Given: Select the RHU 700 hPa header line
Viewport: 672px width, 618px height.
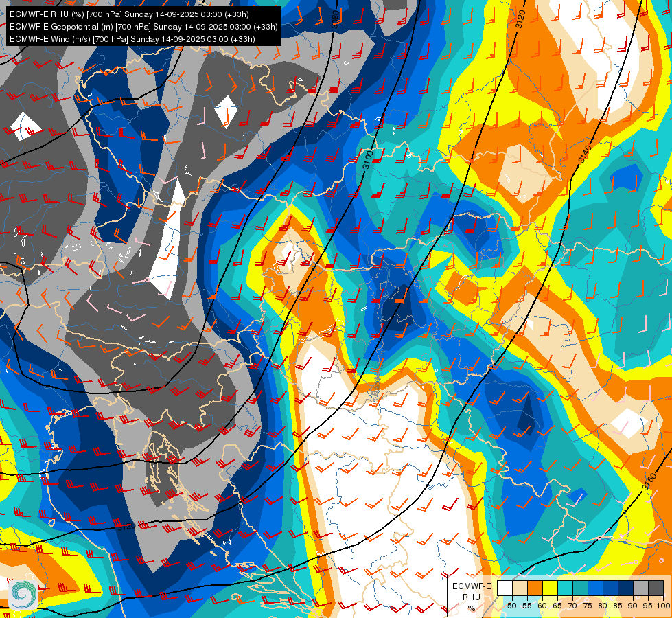Looking at the screenshot, I should click(129, 14).
